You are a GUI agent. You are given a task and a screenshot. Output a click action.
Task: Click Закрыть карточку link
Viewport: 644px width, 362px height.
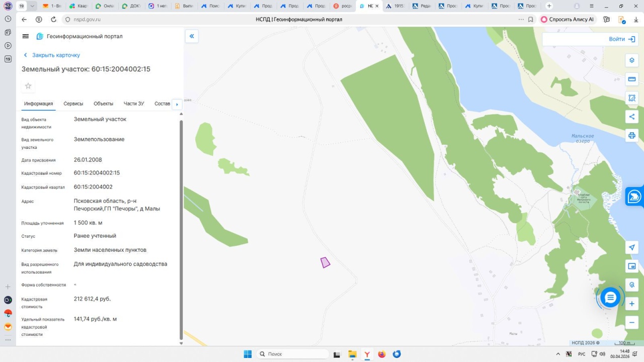(56, 55)
